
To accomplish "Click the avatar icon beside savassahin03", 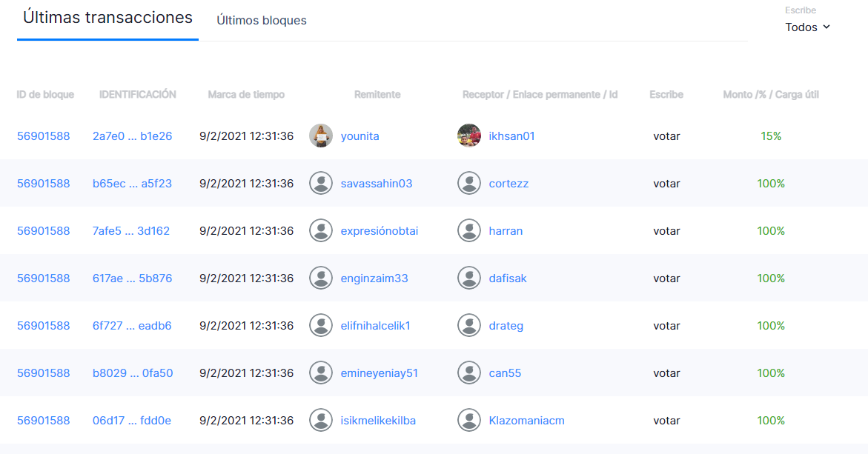I will click(320, 183).
